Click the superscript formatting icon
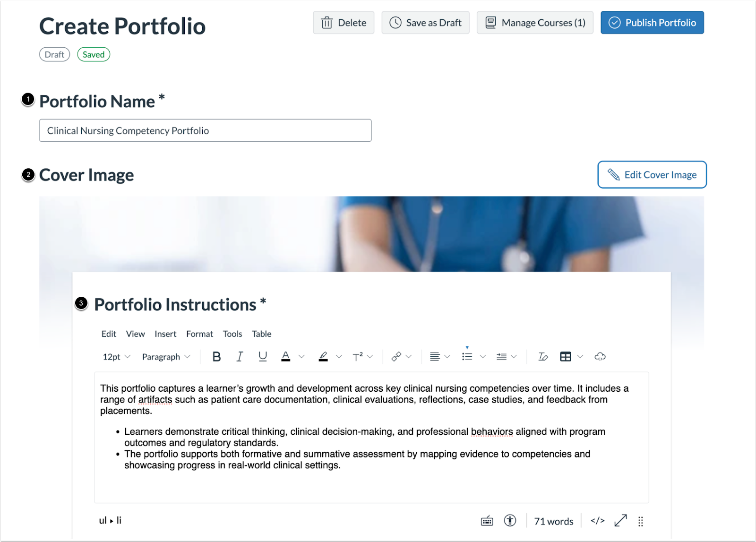 [357, 356]
